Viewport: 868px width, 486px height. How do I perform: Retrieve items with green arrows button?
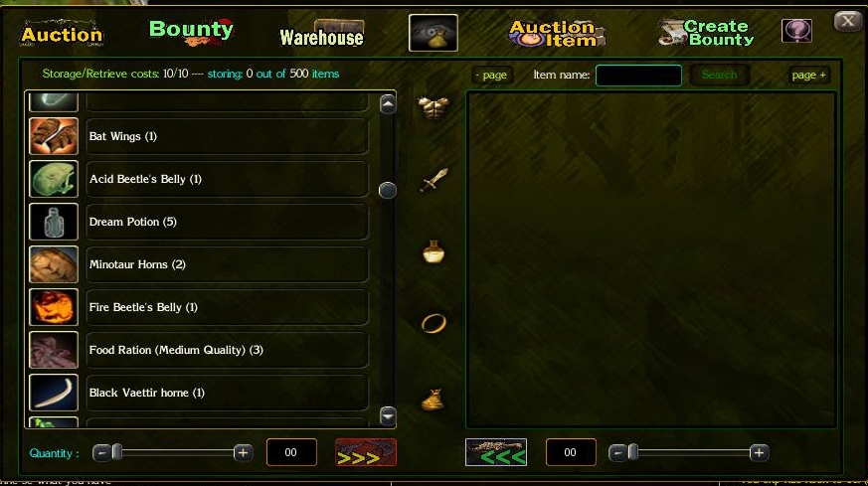point(496,452)
